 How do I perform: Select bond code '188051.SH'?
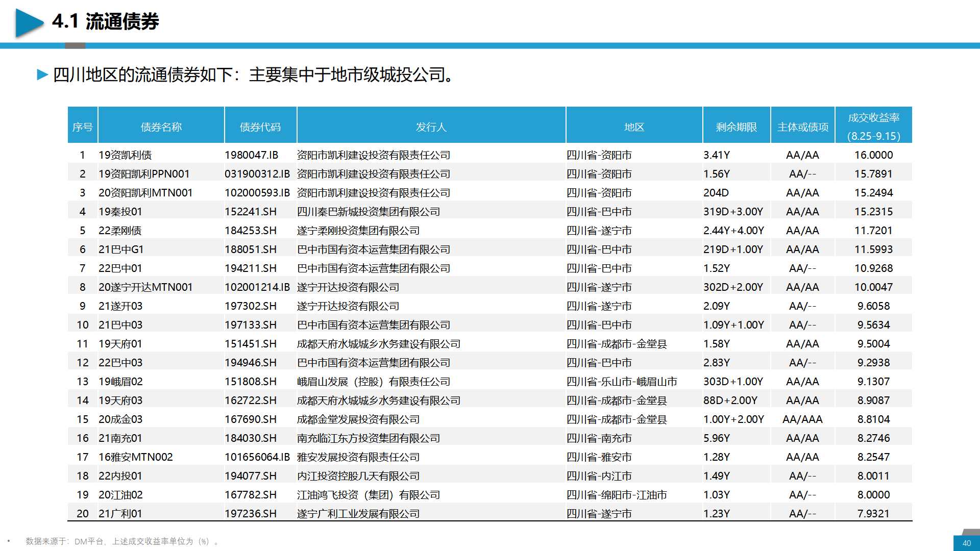tap(251, 249)
